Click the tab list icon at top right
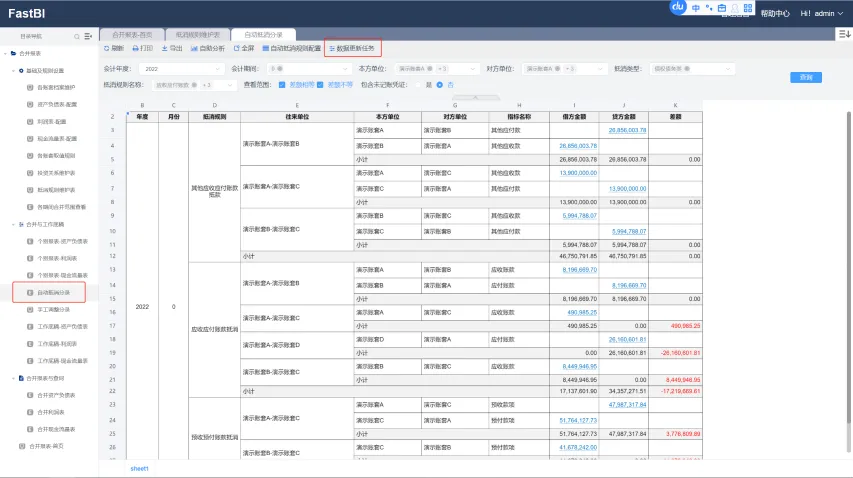853x478 pixels. (844, 34)
